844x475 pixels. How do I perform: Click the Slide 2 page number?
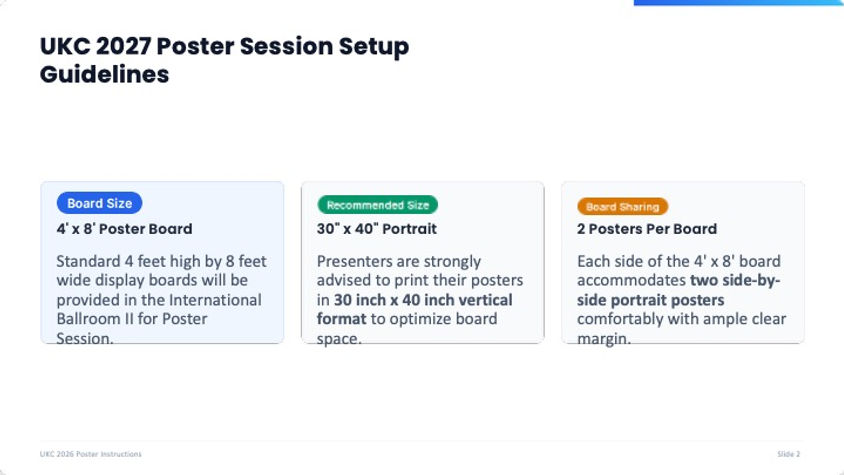point(789,454)
